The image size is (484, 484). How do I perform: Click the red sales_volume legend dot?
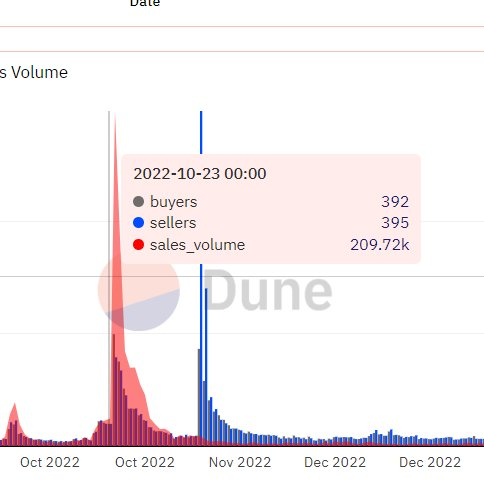point(138,245)
